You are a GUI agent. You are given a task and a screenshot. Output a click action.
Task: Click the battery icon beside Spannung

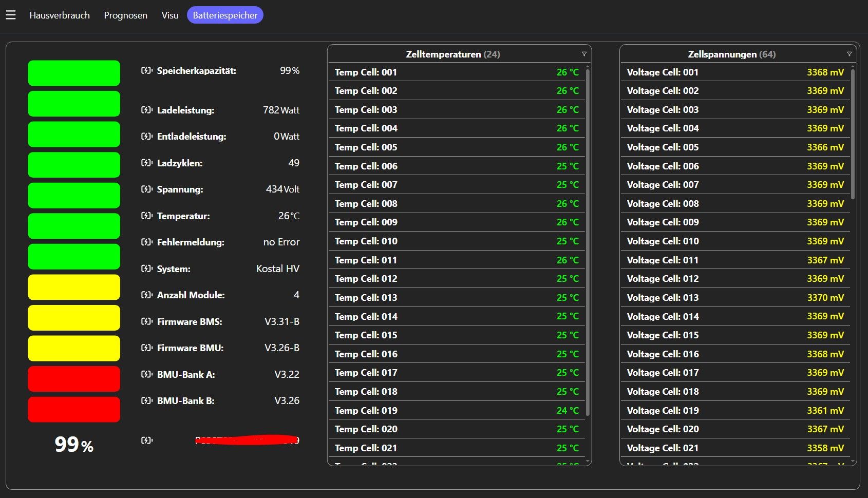(146, 189)
